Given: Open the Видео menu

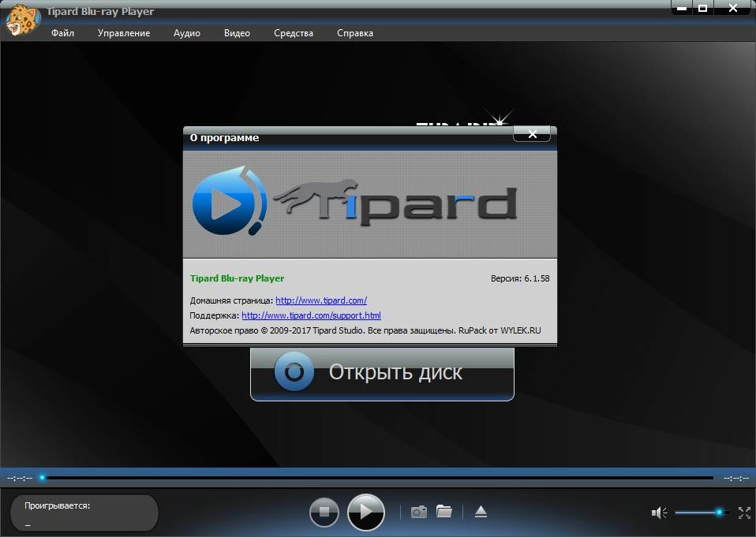Looking at the screenshot, I should pos(237,33).
